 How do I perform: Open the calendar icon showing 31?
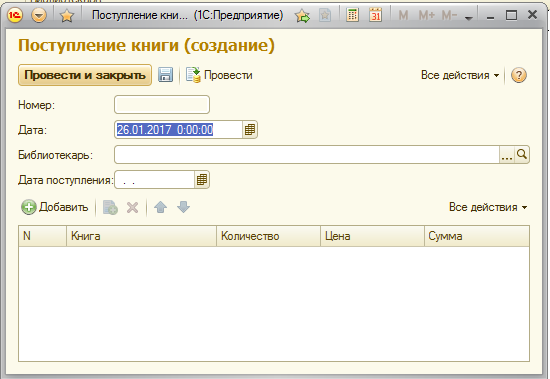coord(375,15)
